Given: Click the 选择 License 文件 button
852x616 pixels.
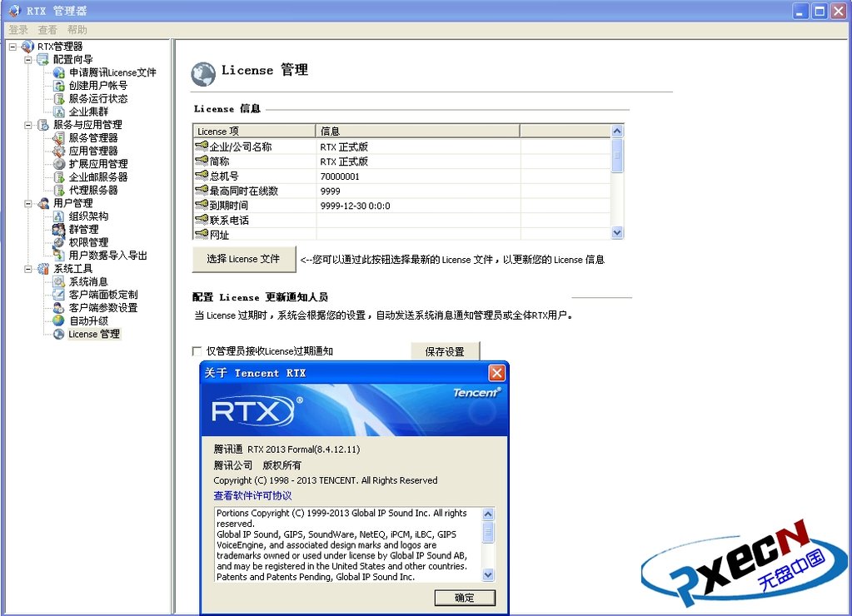Looking at the screenshot, I should click(x=243, y=259).
